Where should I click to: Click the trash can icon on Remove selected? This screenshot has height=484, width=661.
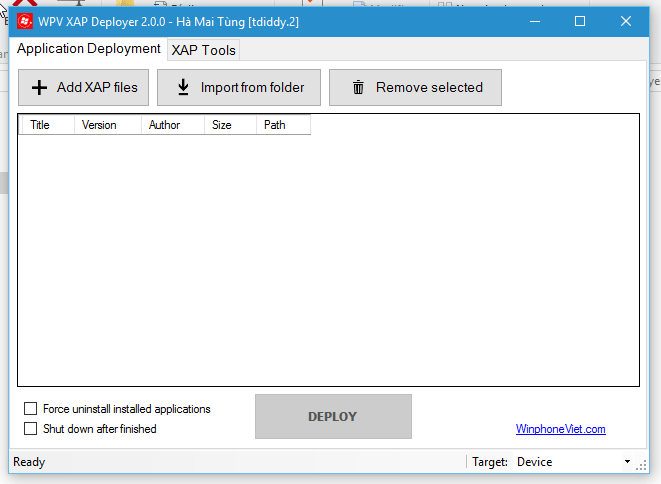click(x=358, y=87)
